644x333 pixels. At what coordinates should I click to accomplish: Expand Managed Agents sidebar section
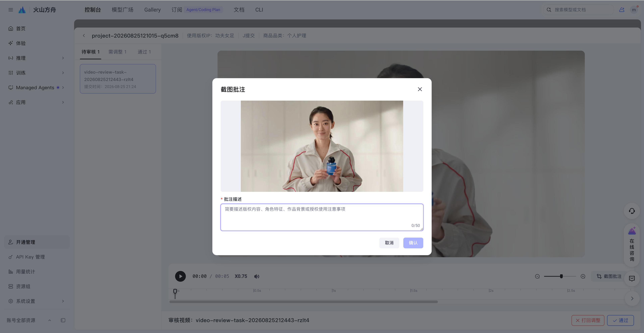tap(37, 88)
